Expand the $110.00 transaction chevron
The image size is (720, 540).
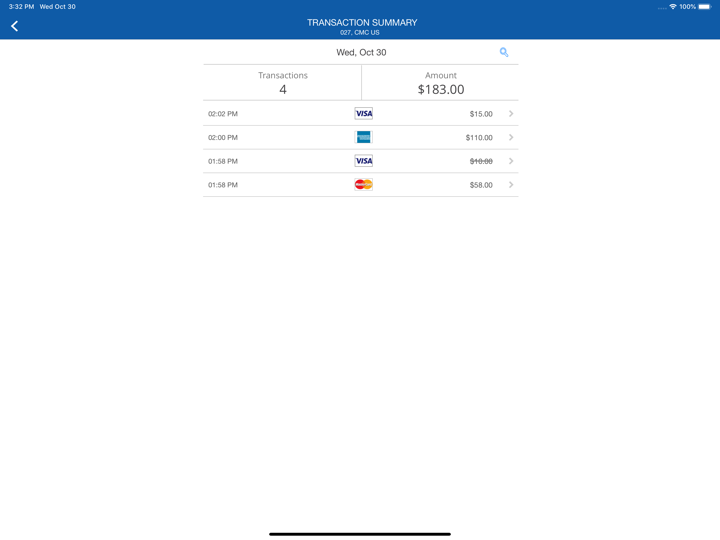coord(511,138)
